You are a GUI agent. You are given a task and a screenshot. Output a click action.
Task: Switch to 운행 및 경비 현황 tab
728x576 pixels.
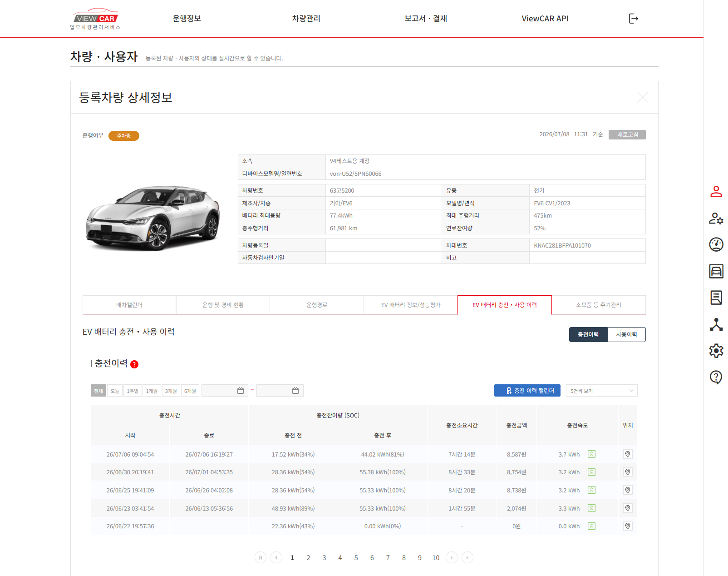223,305
